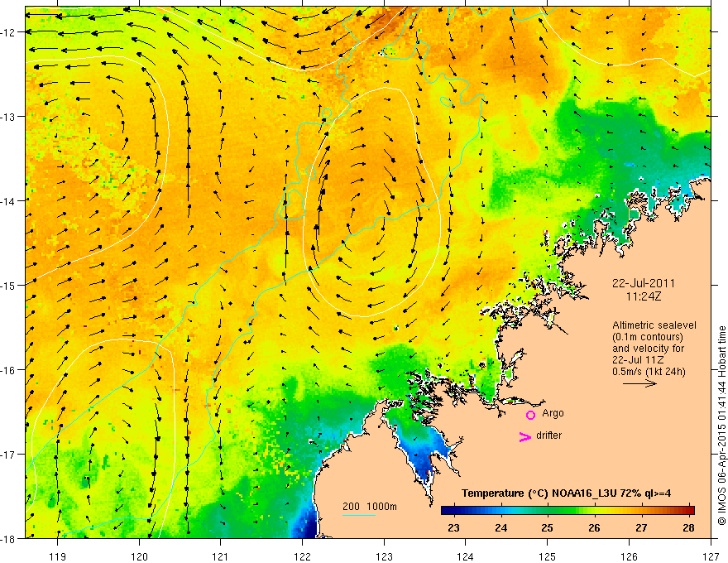
Task: Click the 25 value on temperature scale
Action: click(548, 527)
